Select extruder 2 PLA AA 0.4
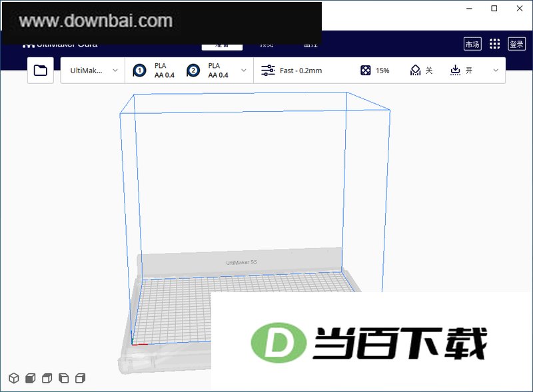Screen dimensions: 533x392 [x=207, y=71]
